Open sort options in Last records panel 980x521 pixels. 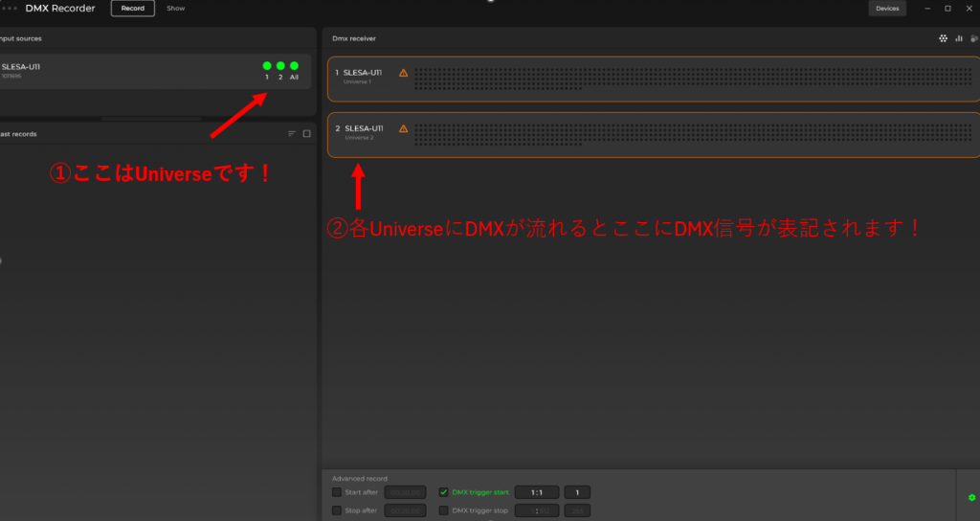[x=292, y=134]
